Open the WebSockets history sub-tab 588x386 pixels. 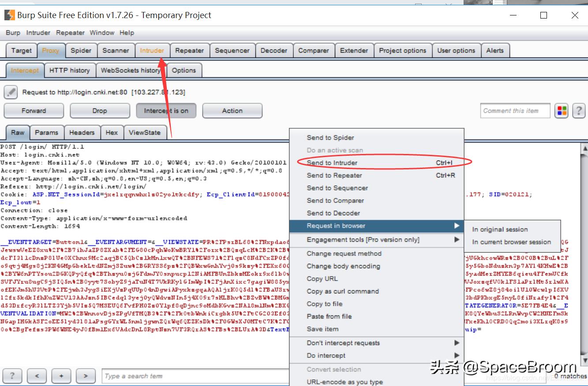[131, 70]
